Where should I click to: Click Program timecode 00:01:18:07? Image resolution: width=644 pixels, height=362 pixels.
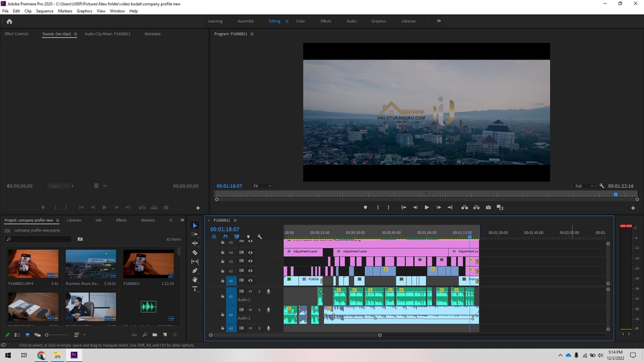click(x=229, y=186)
